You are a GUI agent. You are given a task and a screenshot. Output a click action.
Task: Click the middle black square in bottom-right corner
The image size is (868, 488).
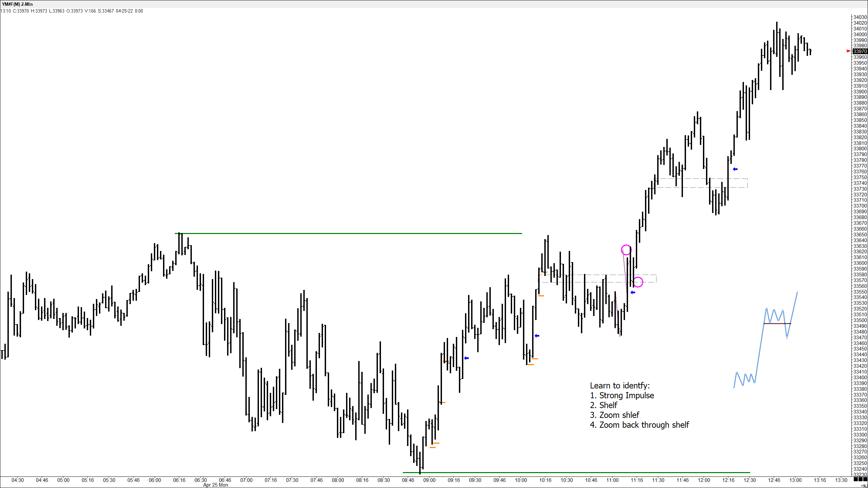tap(860, 480)
